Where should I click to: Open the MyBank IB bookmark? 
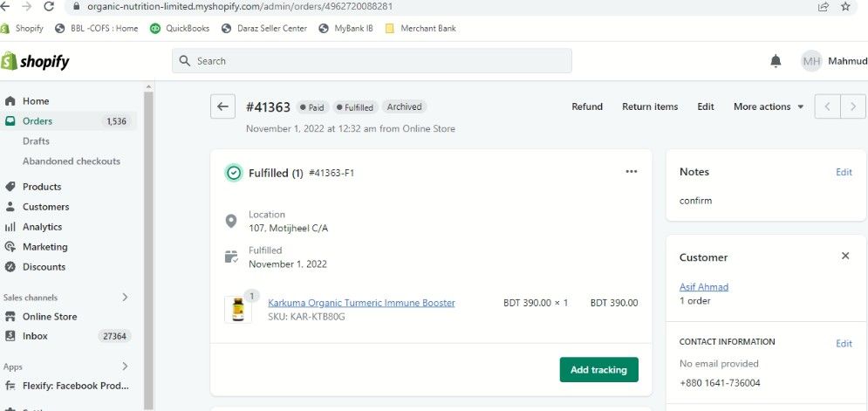pyautogui.click(x=346, y=28)
